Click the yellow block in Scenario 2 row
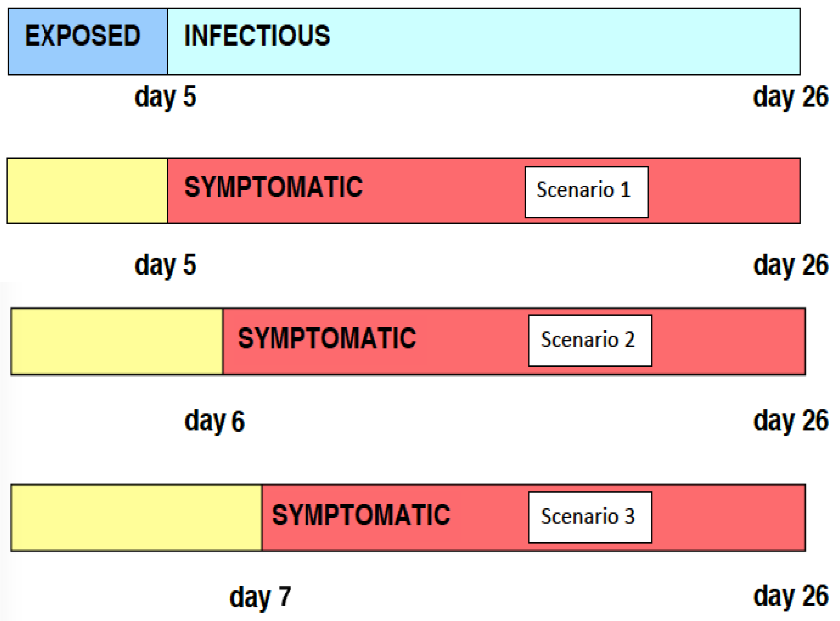The width and height of the screenshot is (840, 621). click(117, 341)
